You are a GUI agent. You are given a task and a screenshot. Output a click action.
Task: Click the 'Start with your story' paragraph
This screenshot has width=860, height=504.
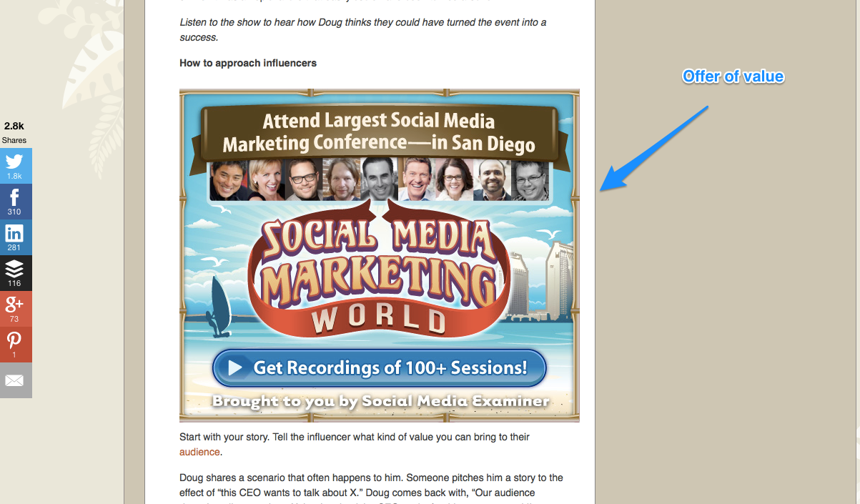click(355, 444)
